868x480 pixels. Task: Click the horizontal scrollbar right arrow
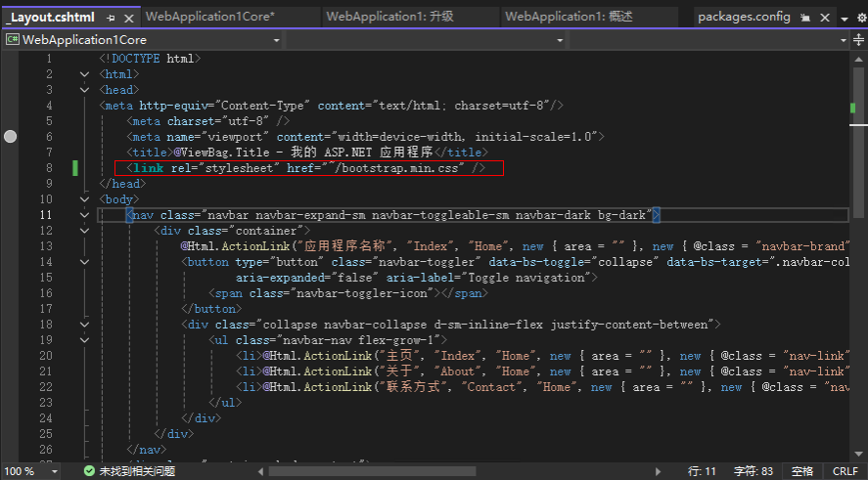[656, 471]
